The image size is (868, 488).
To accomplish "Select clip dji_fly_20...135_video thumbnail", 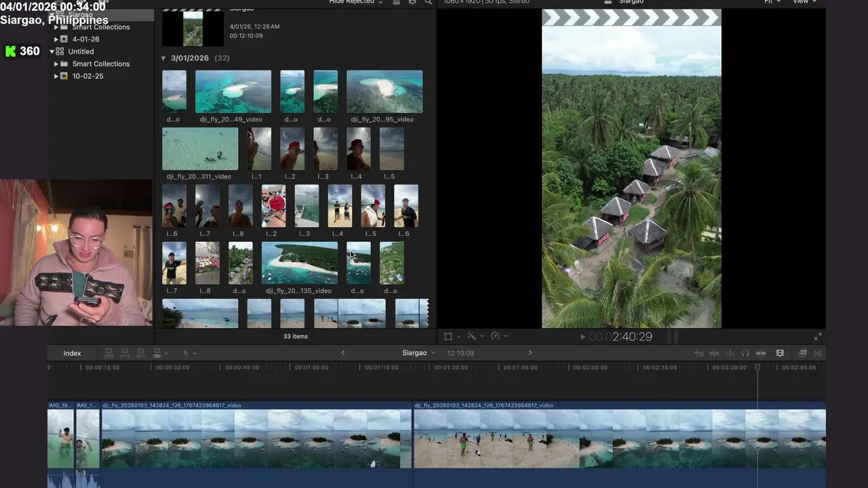I will click(300, 263).
